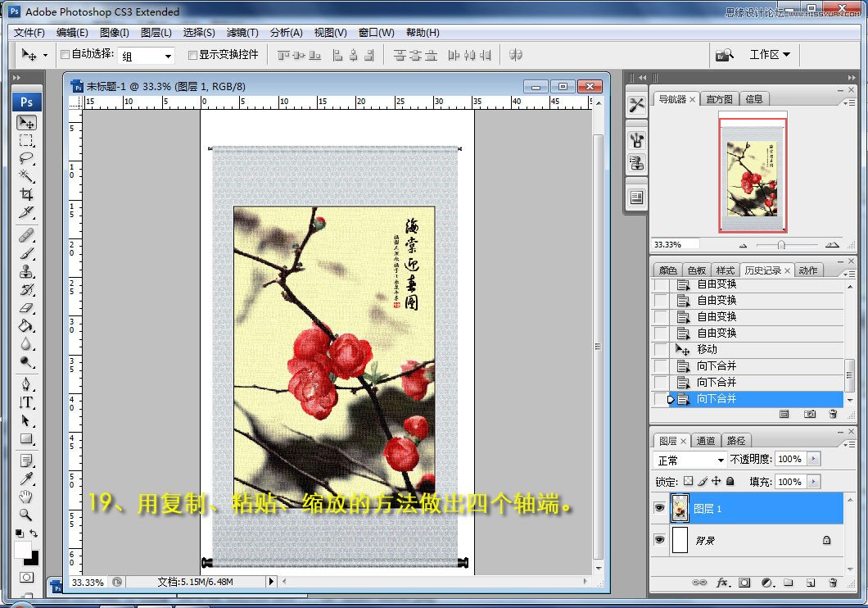Screen dimensions: 868x608
Task: Click the trash icon in Layers panel
Action: coord(833,583)
